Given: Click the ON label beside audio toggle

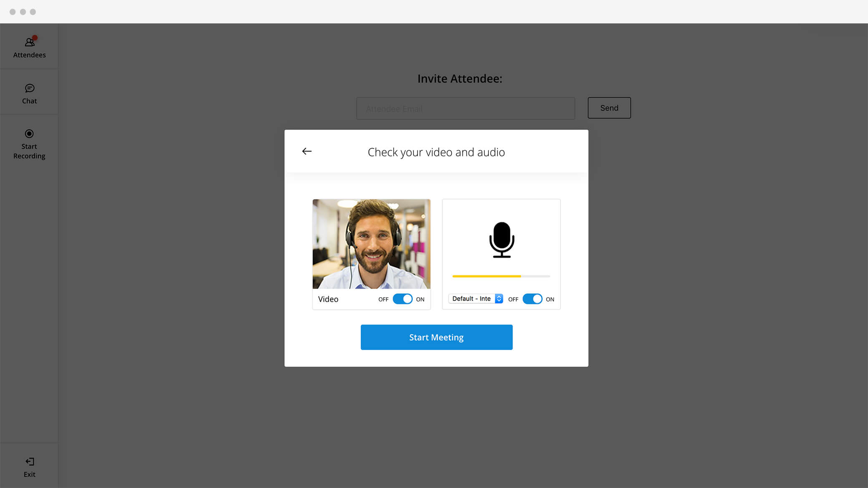Looking at the screenshot, I should (x=550, y=299).
